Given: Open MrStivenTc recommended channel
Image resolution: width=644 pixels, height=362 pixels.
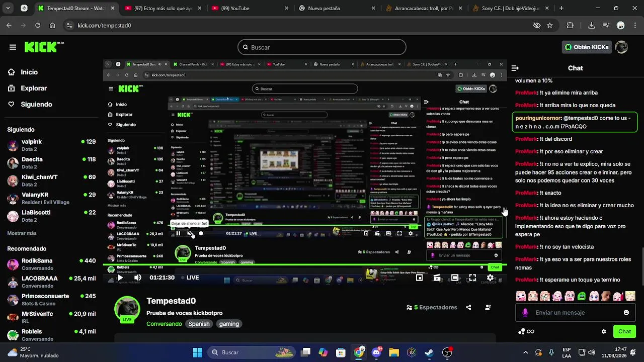Looking at the screenshot, I should pos(51,317).
